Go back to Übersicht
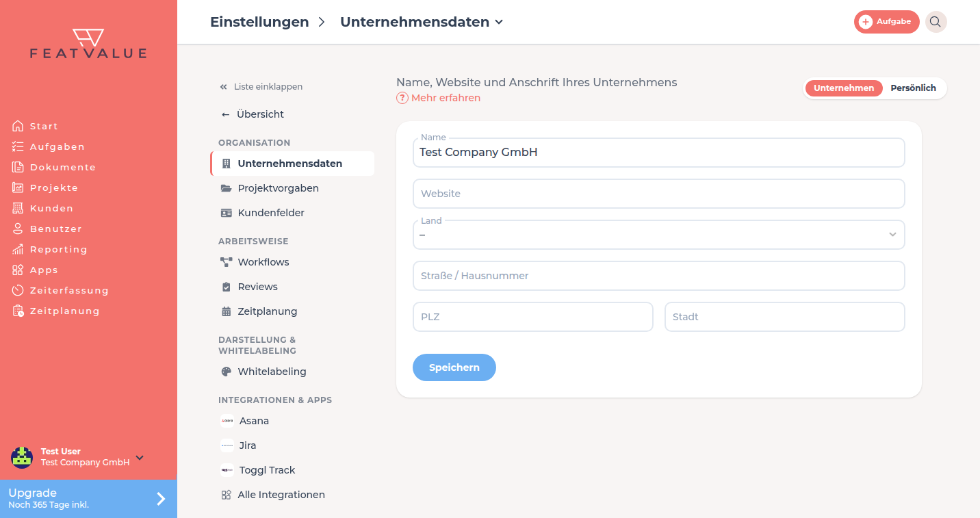 click(253, 114)
